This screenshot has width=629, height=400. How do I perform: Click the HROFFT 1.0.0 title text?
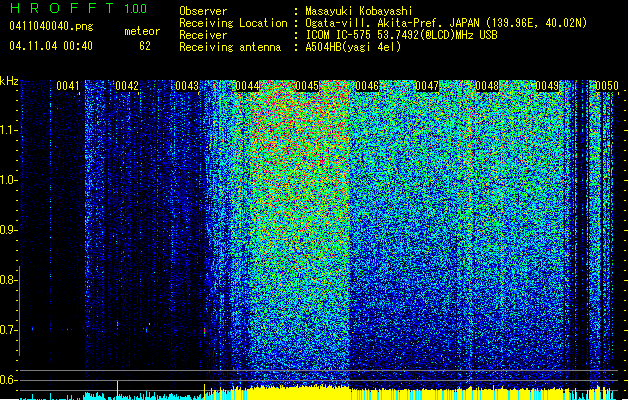point(79,8)
